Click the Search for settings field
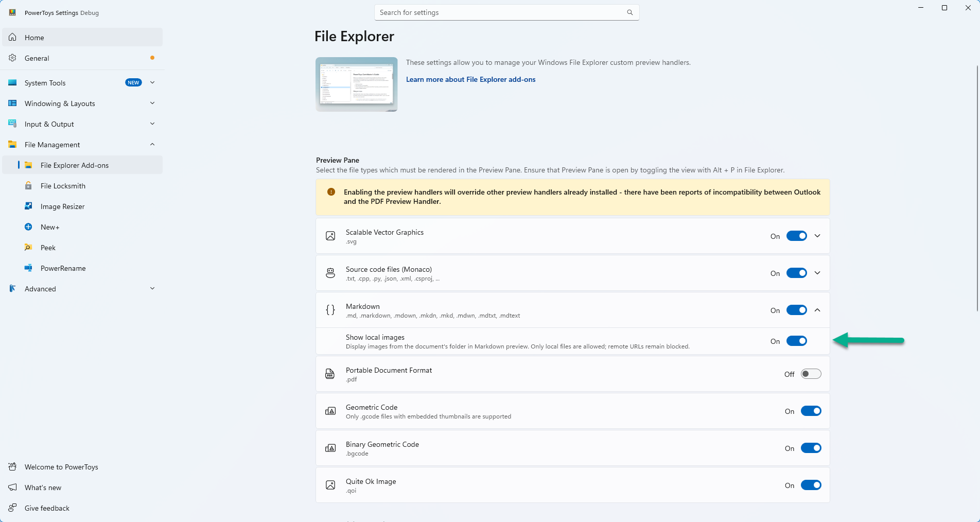Viewport: 980px width, 522px height. [x=506, y=12]
